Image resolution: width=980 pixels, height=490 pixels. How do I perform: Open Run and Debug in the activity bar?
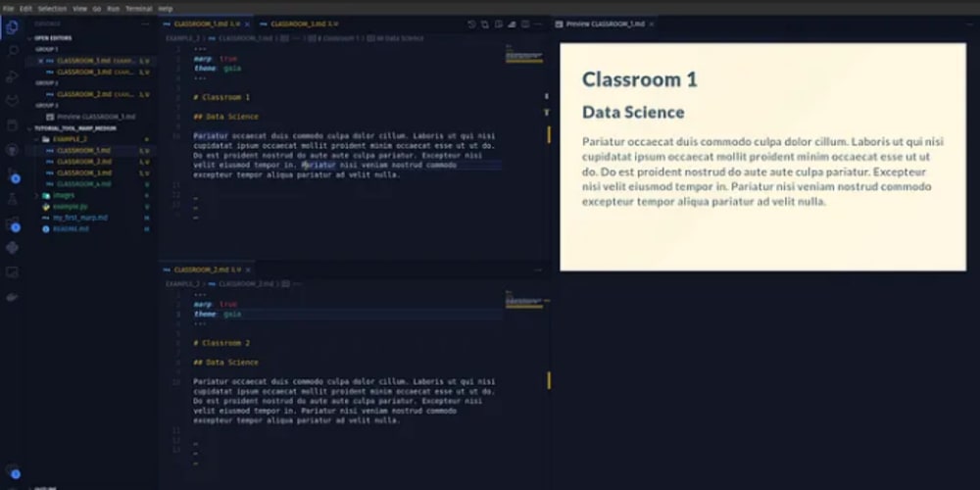coord(12,76)
